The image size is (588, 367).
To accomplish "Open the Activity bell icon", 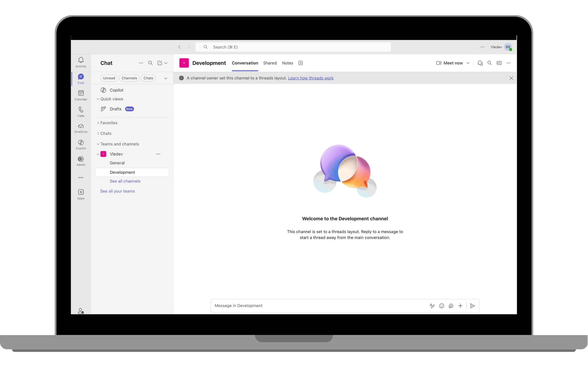I will pyautogui.click(x=81, y=62).
